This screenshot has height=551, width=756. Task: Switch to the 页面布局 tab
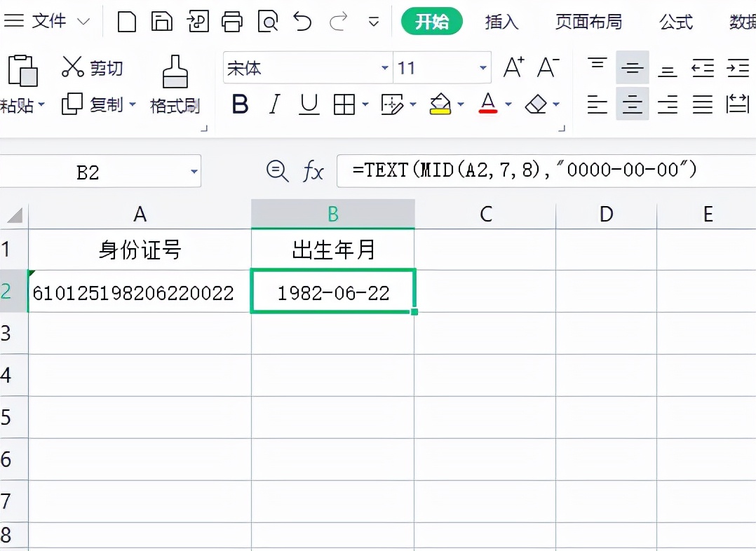(588, 22)
